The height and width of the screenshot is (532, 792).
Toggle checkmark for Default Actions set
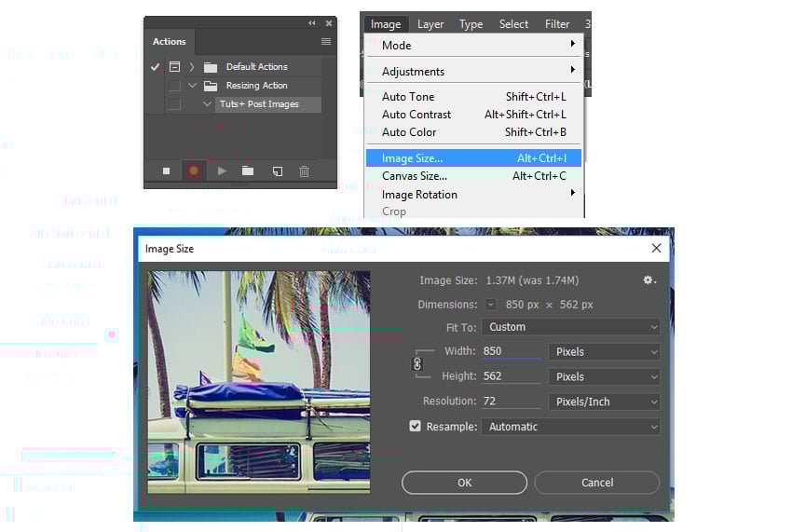tap(155, 67)
